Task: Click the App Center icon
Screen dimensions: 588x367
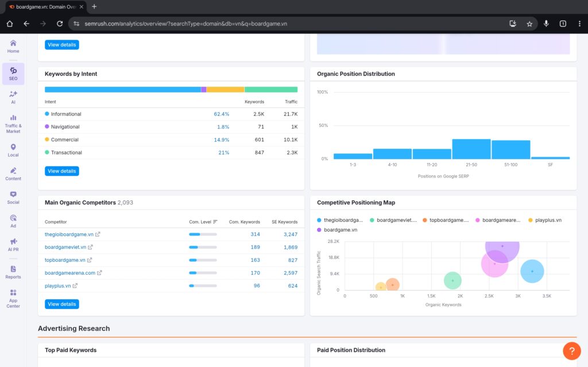Action: (13, 296)
